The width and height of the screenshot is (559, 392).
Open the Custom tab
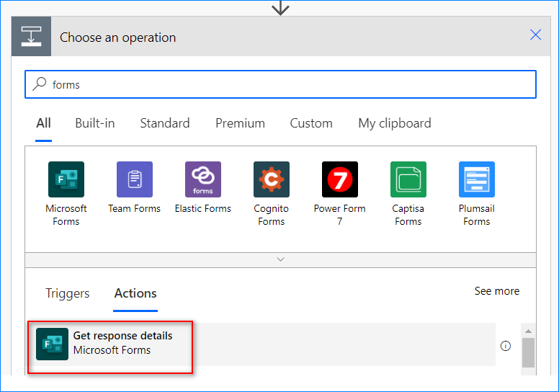(311, 123)
